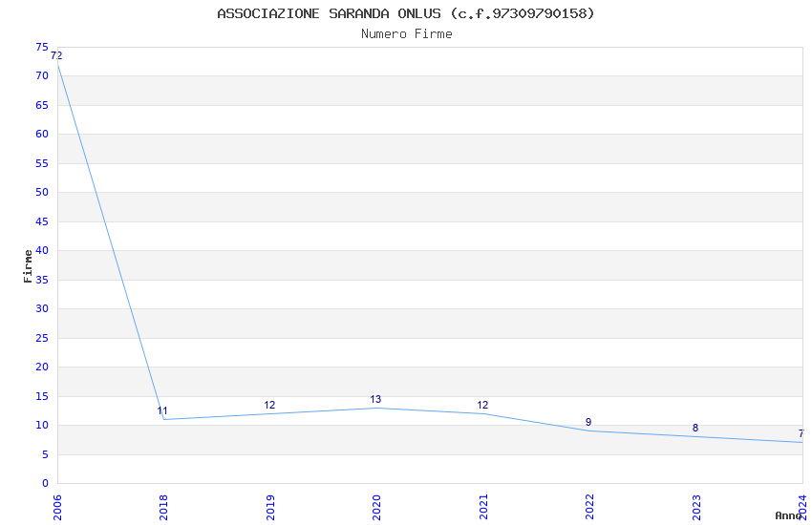The image size is (812, 525).
Task: Click the data label 9 above 2022
Action: pyautogui.click(x=588, y=422)
